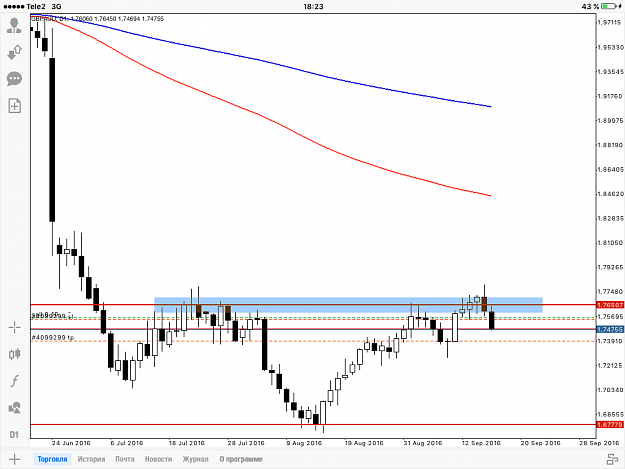The width and height of the screenshot is (625, 469).
Task: Tap the blue 1.74755 current price label
Action: (x=610, y=329)
